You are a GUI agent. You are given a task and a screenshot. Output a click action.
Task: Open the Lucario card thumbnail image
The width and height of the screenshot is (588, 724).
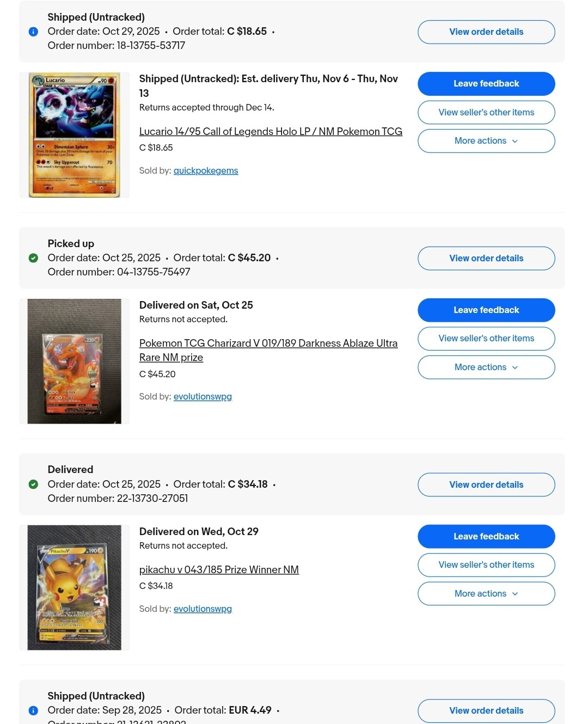pyautogui.click(x=75, y=135)
